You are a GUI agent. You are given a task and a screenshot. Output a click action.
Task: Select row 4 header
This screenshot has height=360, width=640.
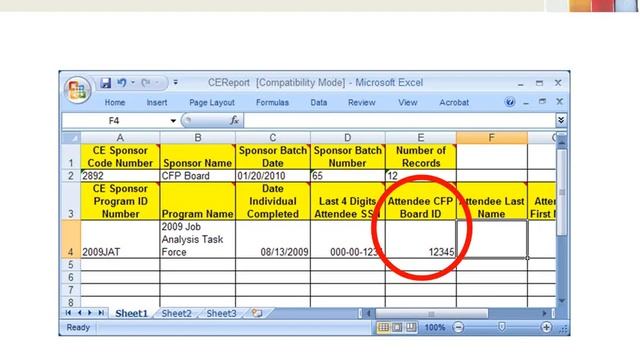pyautogui.click(x=71, y=240)
